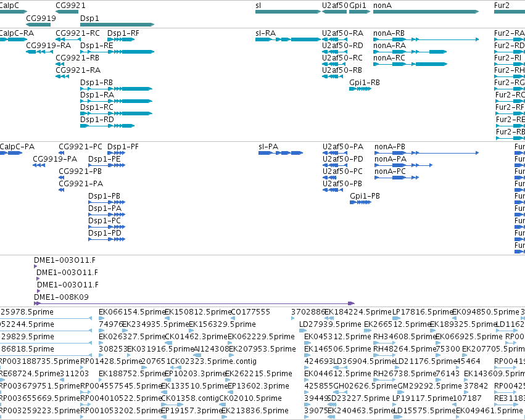Click the CK02323.5prime.contig label
Viewport: 525px width, 420px height.
click(x=213, y=361)
